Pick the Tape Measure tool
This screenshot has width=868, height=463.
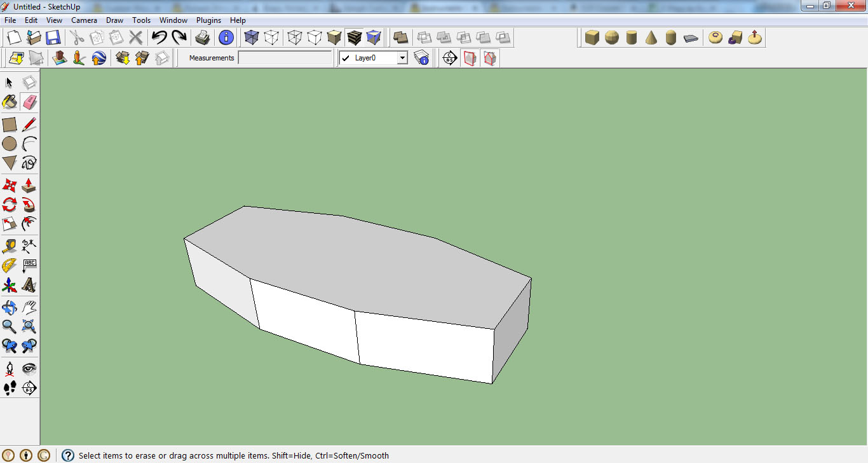10,246
